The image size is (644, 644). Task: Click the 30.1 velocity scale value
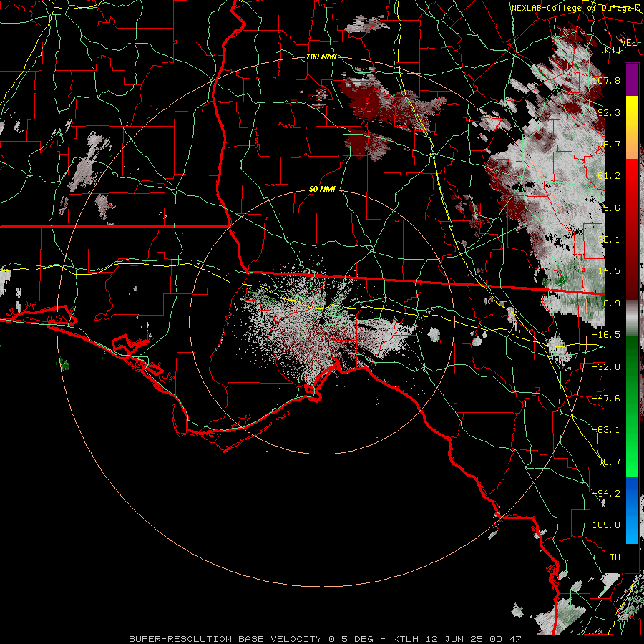point(609,240)
